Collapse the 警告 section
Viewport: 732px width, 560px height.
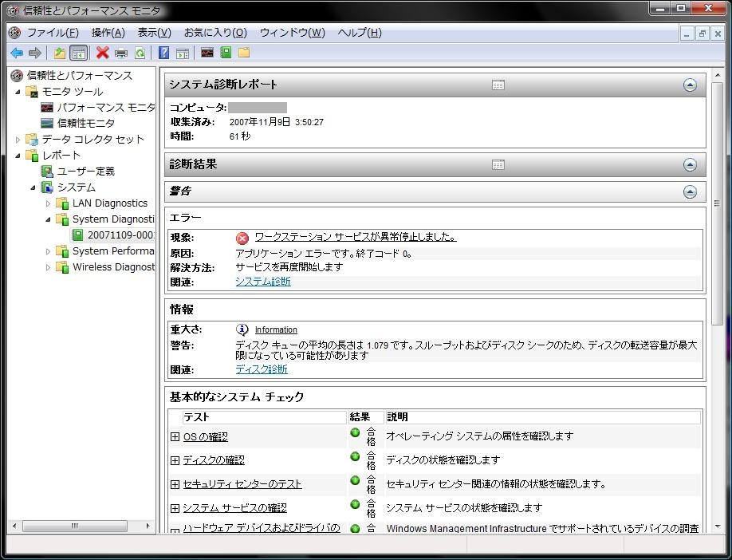690,192
